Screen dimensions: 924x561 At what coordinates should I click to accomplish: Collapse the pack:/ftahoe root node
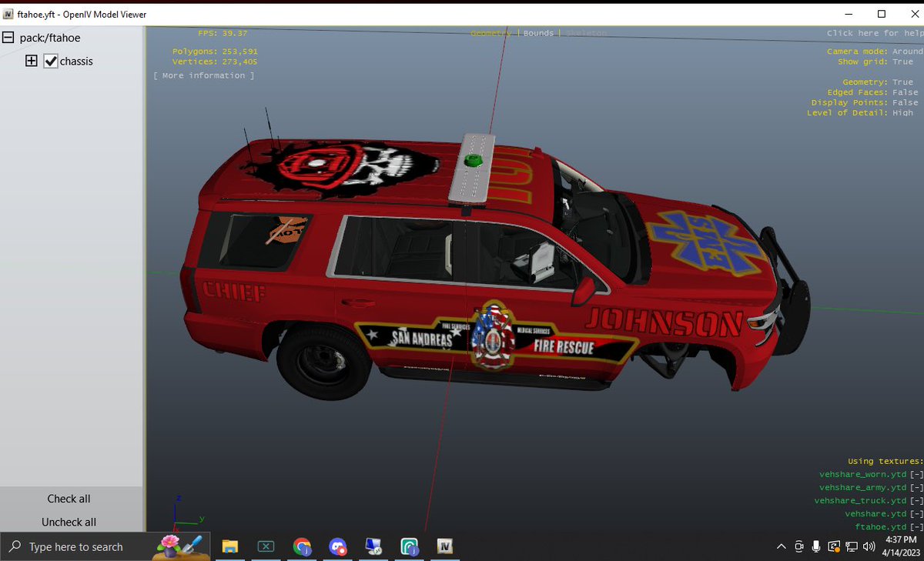point(8,38)
